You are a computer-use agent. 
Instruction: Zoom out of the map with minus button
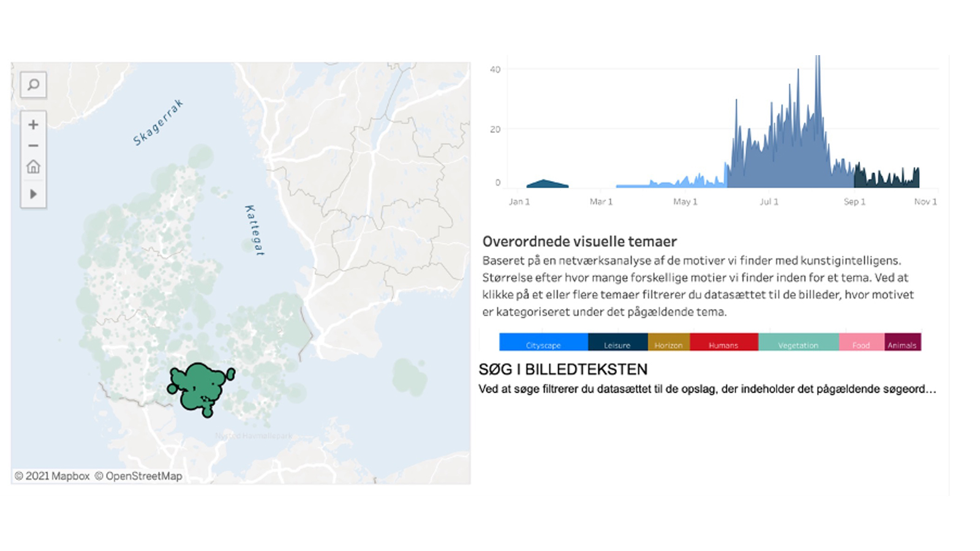(33, 146)
